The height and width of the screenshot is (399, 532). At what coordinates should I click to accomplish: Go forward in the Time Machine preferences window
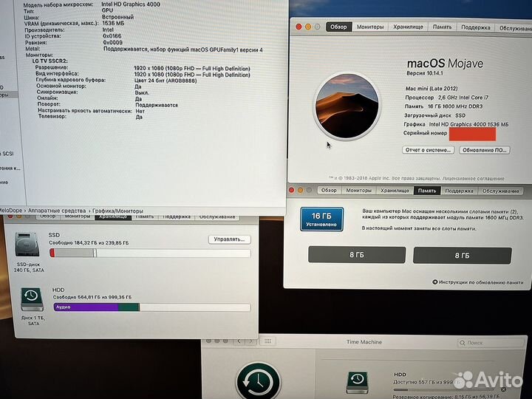tap(251, 341)
